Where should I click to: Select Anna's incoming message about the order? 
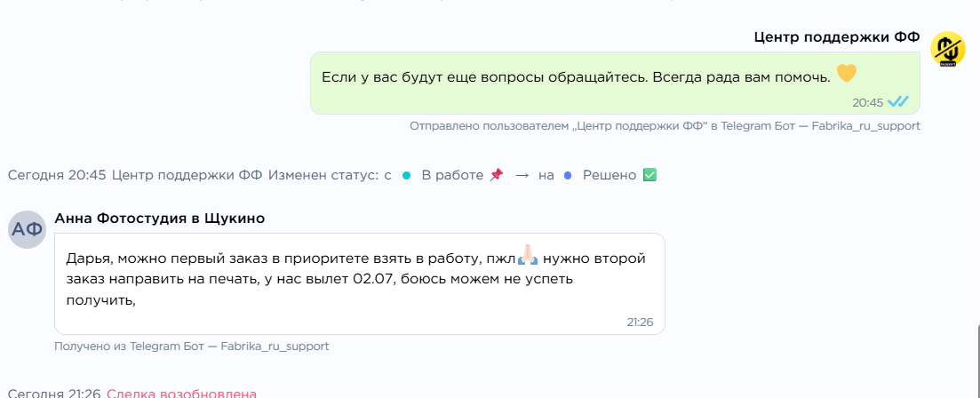coord(359,283)
